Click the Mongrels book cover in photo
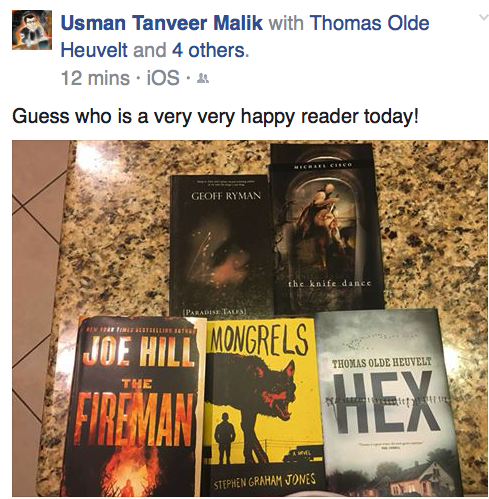The height and width of the screenshot is (499, 489). pyautogui.click(x=263, y=408)
